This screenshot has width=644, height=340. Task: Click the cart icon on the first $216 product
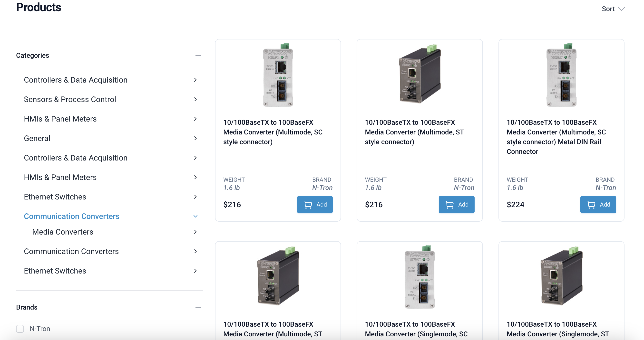[x=308, y=205]
